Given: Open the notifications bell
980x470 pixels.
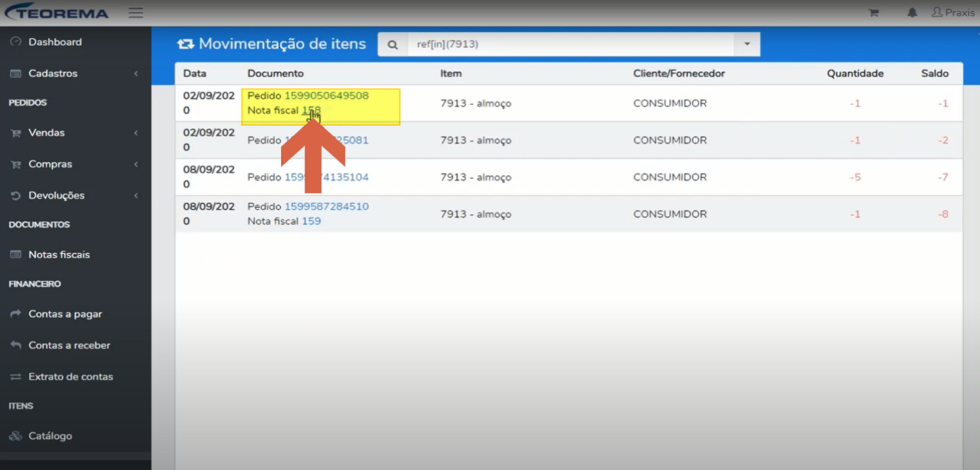Looking at the screenshot, I should click(x=912, y=13).
